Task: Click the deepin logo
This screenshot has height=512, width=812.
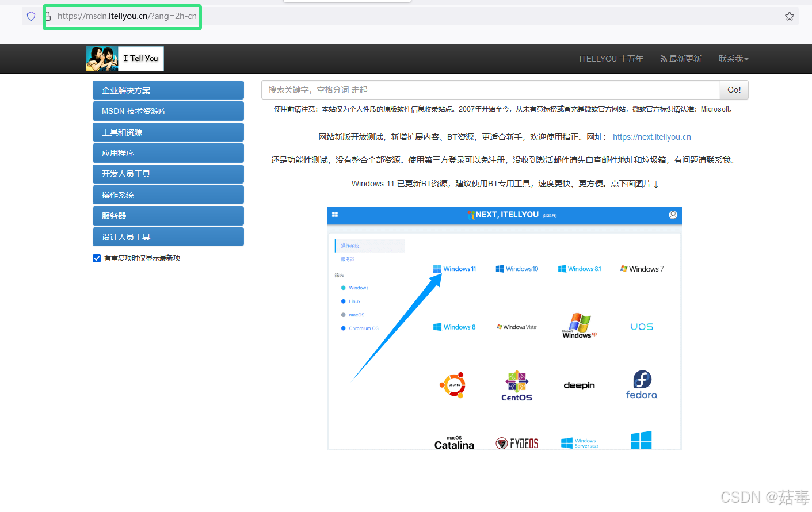Action: (x=580, y=385)
